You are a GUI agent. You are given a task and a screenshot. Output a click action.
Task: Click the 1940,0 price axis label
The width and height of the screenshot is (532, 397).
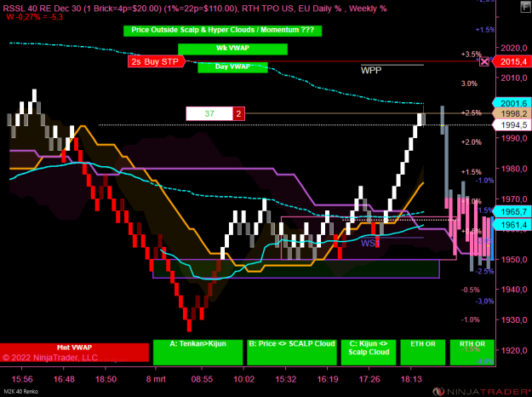(514, 290)
